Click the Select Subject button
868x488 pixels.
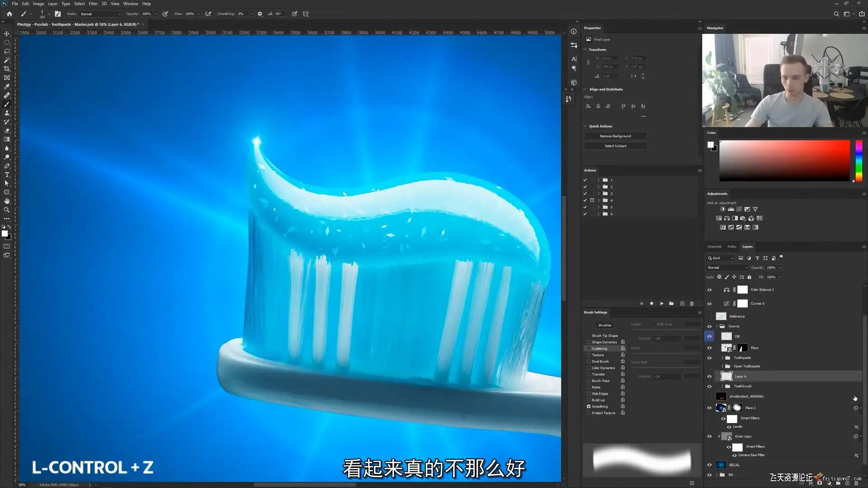click(x=615, y=146)
